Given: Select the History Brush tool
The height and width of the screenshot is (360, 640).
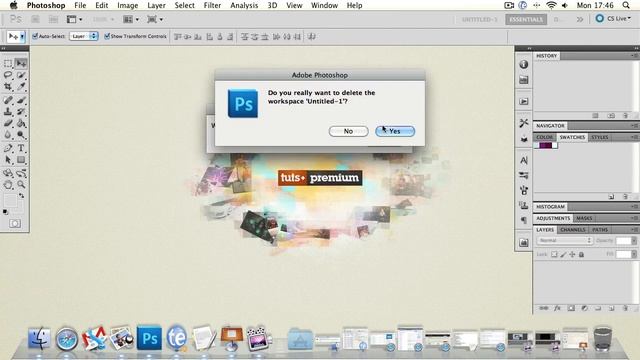Looking at the screenshot, I should 21,111.
